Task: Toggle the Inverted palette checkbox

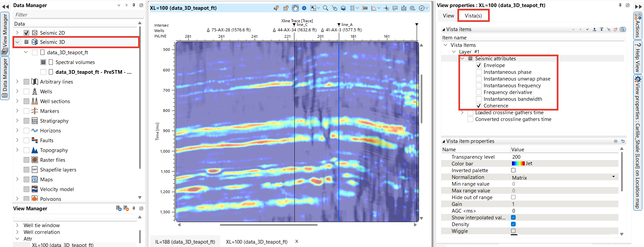Action: pos(513,171)
